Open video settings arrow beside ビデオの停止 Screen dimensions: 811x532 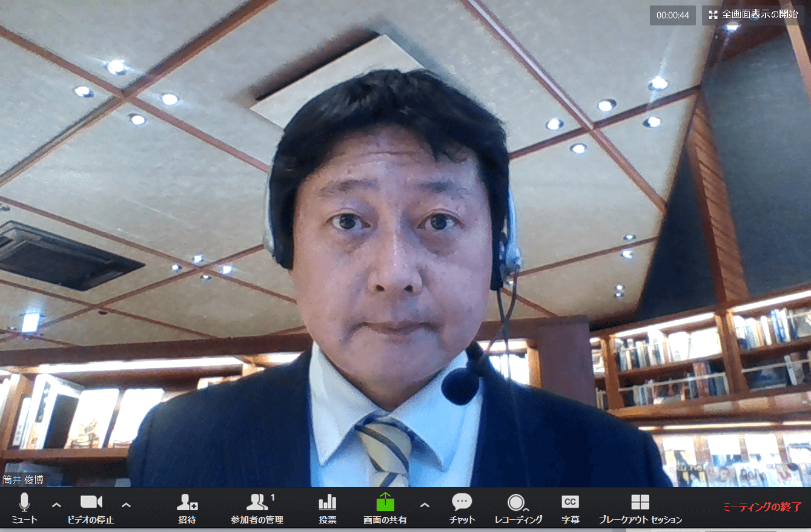point(126,505)
